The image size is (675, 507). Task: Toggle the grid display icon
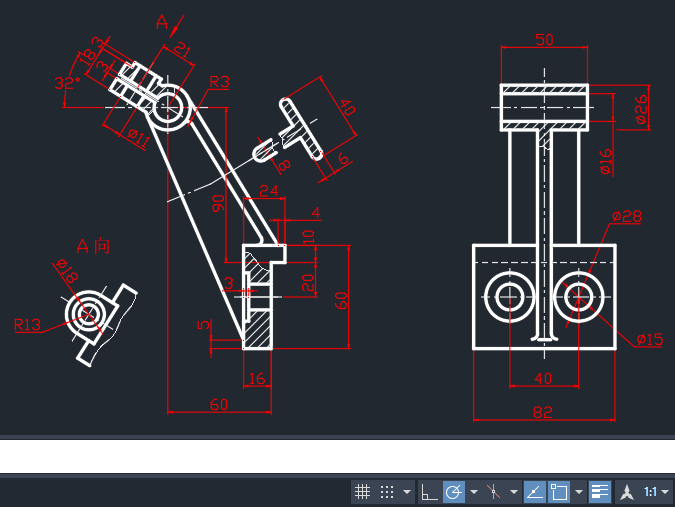click(363, 492)
